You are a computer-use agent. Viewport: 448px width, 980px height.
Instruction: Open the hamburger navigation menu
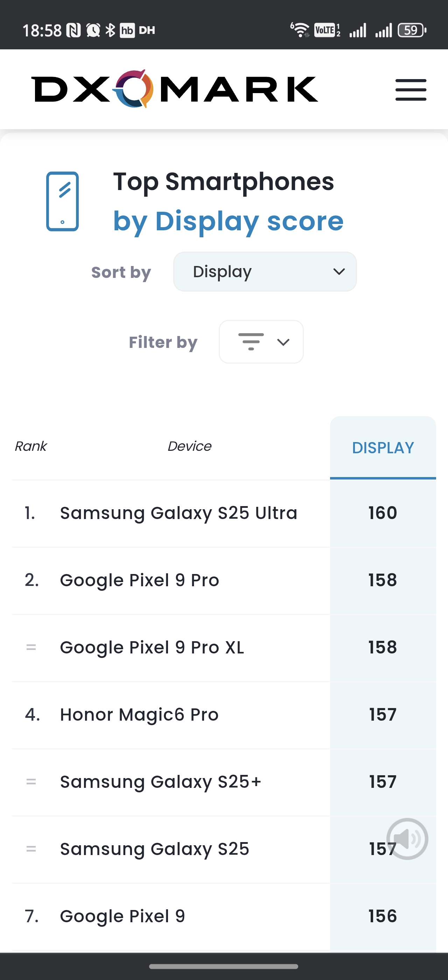click(411, 90)
